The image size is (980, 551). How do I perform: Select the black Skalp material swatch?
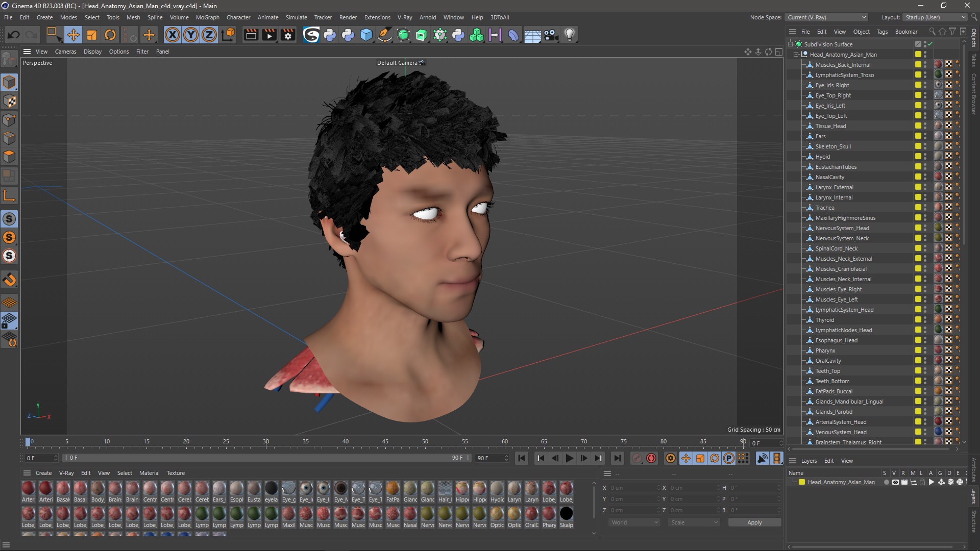click(x=566, y=514)
